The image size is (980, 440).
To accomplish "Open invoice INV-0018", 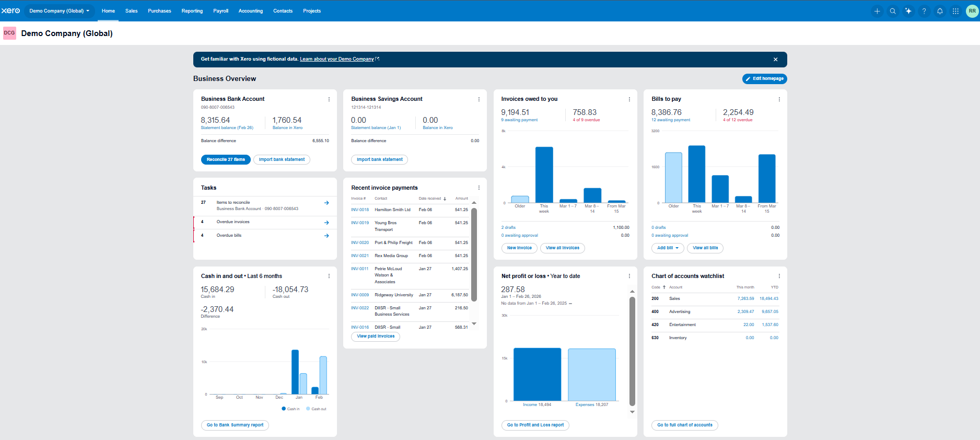I will [360, 210].
